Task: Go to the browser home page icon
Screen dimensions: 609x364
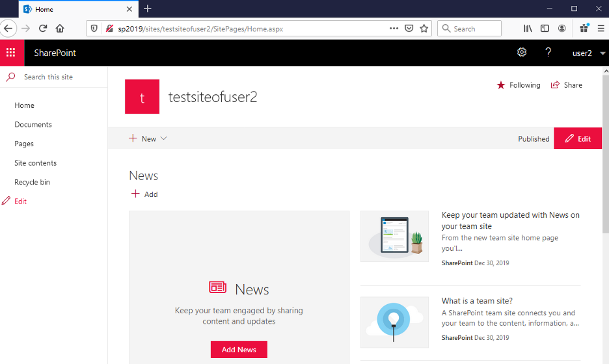Action: (60, 29)
